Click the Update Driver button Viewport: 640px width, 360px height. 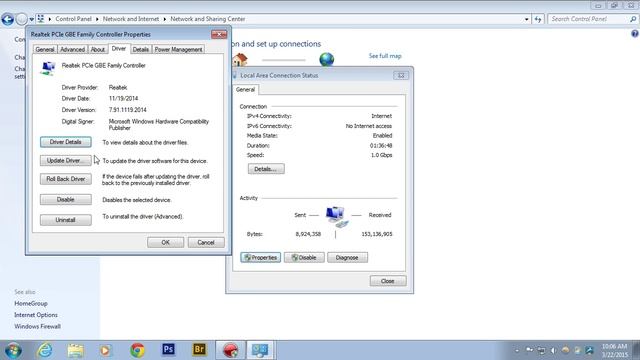tap(66, 160)
